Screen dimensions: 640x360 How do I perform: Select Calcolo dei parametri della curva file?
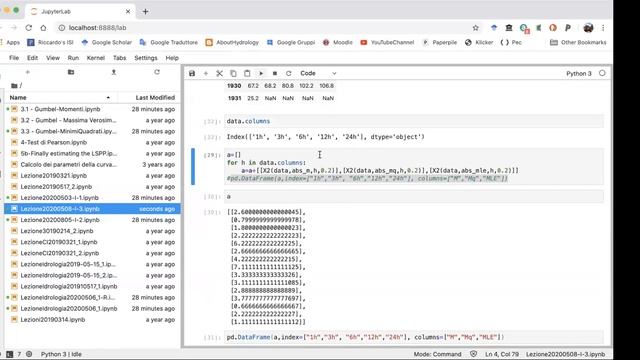[92, 164]
